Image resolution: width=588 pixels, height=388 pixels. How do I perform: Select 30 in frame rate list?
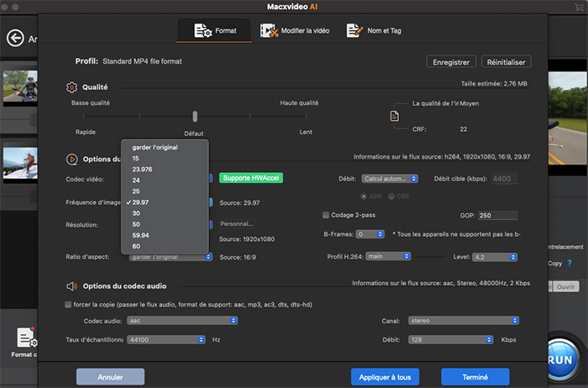165,213
